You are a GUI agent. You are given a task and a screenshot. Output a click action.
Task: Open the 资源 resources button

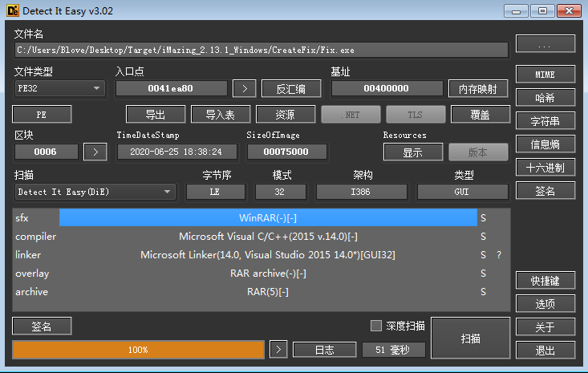point(286,115)
